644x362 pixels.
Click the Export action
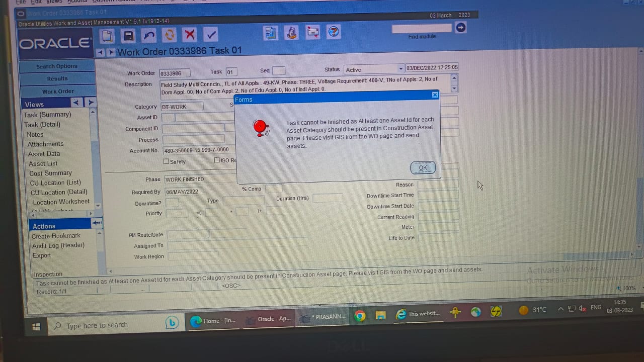tap(42, 255)
